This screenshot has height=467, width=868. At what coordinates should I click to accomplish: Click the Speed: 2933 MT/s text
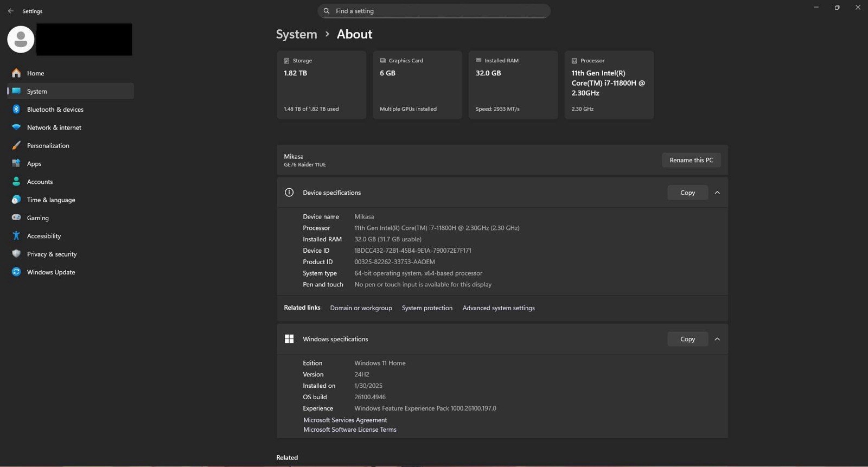pyautogui.click(x=497, y=109)
